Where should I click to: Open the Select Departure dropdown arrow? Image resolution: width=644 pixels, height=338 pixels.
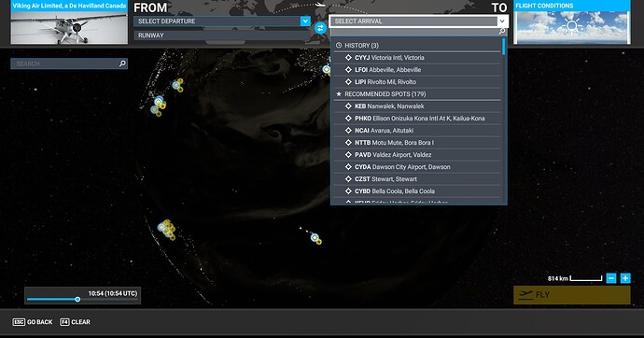(305, 21)
